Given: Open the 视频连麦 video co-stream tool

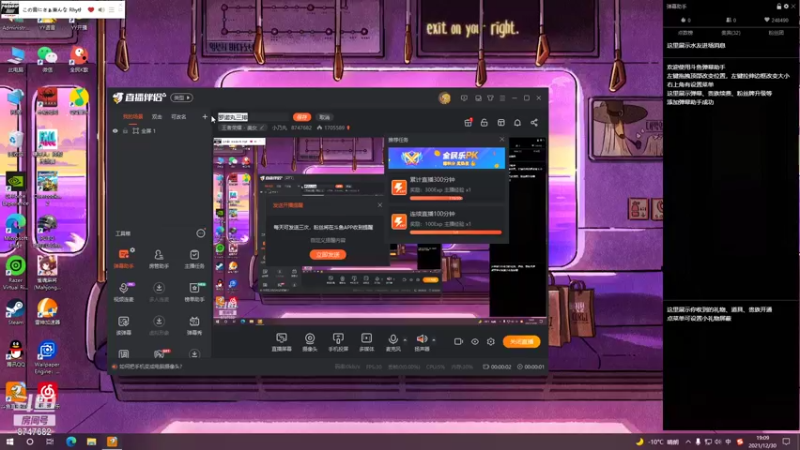Looking at the screenshot, I should [123, 292].
